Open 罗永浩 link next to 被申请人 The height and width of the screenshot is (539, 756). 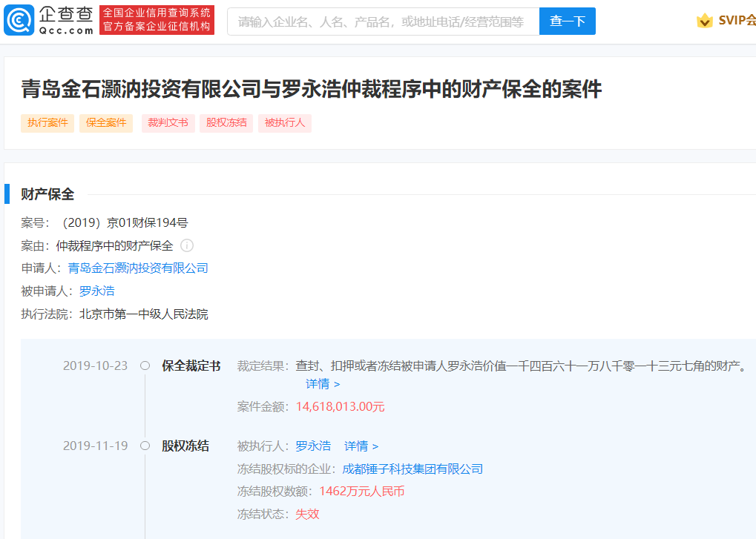(97, 291)
